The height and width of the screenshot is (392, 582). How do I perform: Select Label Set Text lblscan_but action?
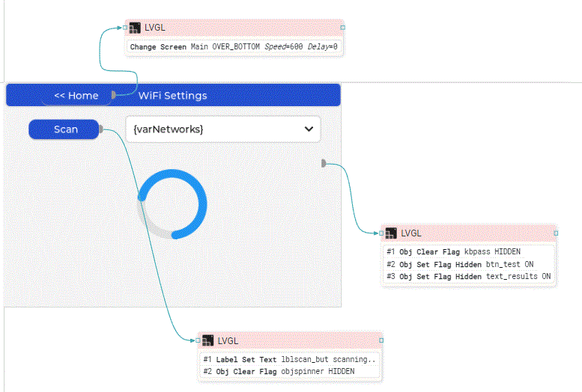[289, 359]
